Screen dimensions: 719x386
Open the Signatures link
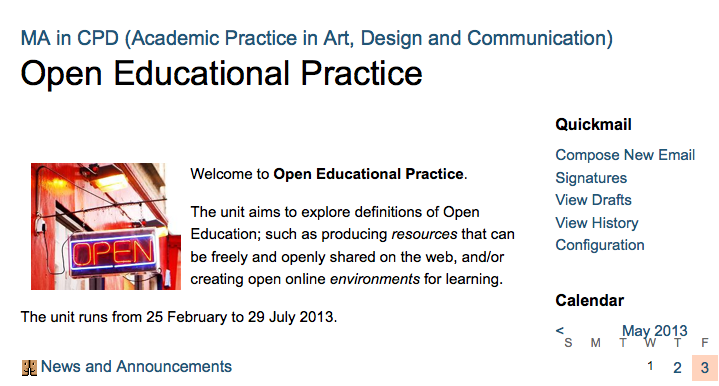tap(591, 178)
